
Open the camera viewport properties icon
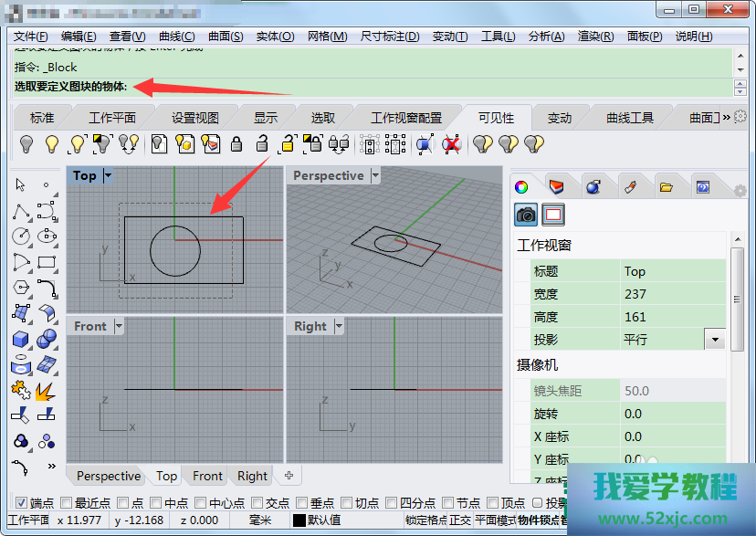(x=526, y=215)
